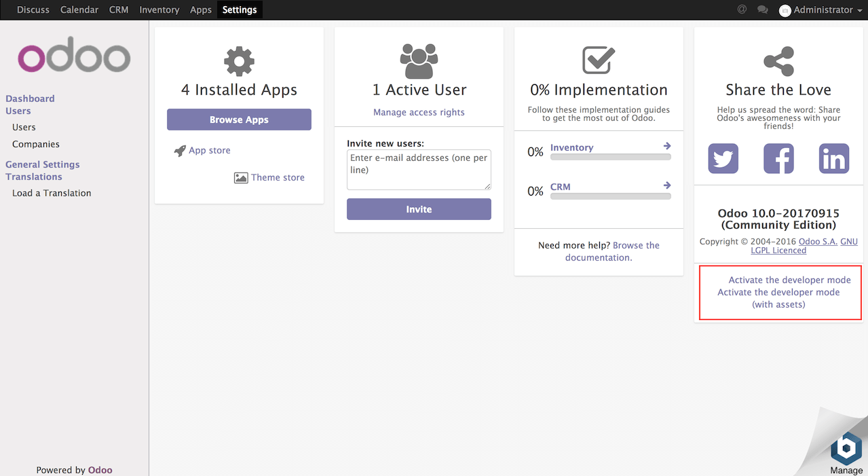The height and width of the screenshot is (476, 868).
Task: Click Browse the documentation link
Action: click(612, 251)
